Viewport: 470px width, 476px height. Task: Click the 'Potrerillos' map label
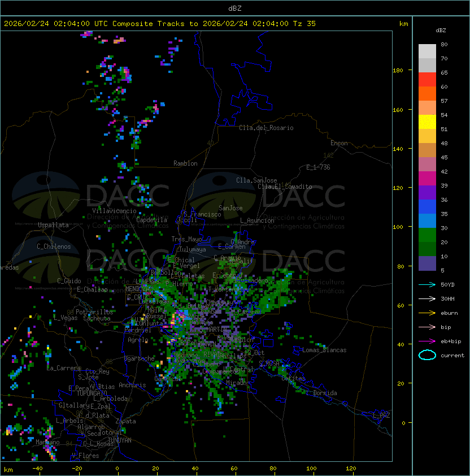tap(94, 312)
